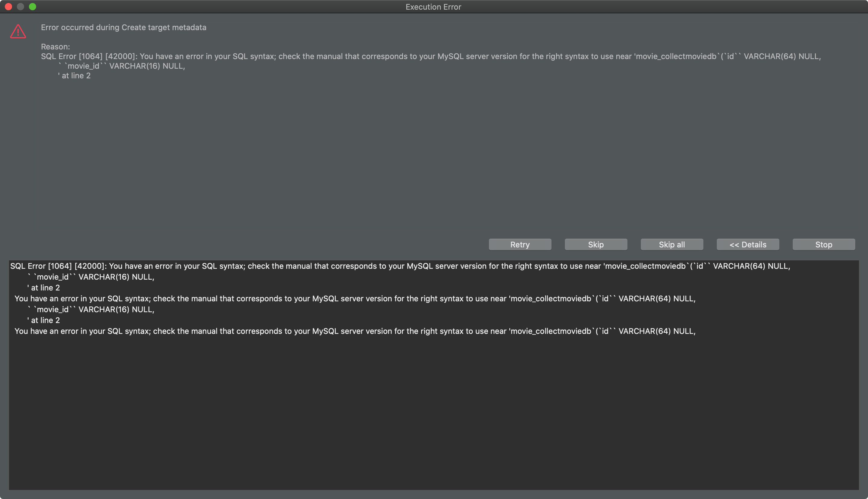868x499 pixels.
Task: Collapse the Details section
Action: 748,244
